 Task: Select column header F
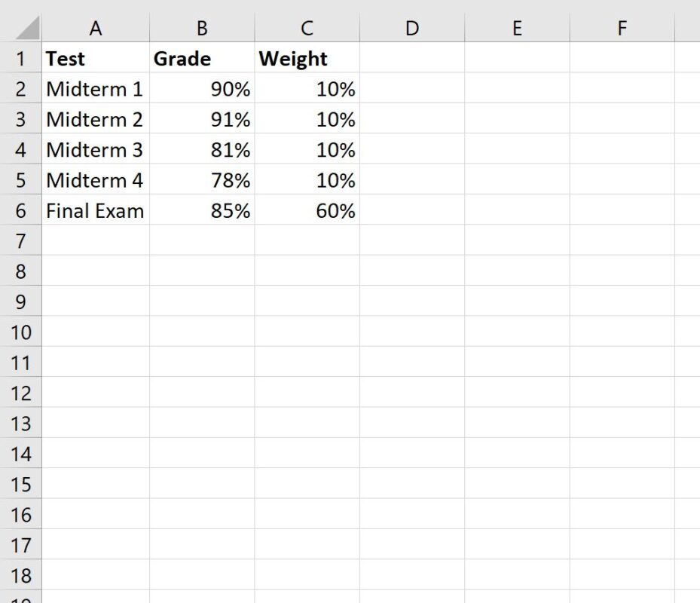(x=622, y=28)
